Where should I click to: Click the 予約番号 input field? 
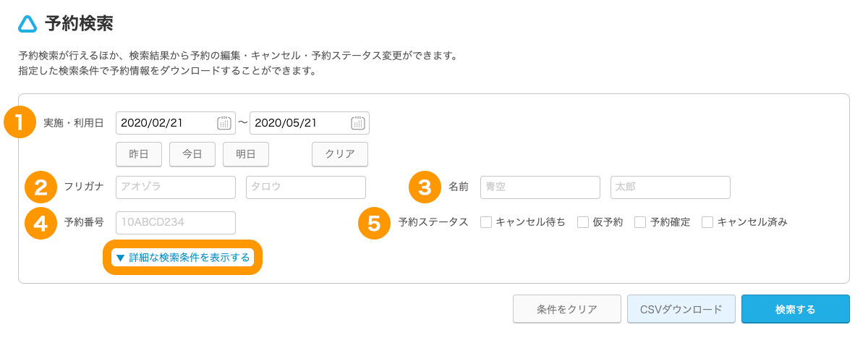[x=176, y=222]
